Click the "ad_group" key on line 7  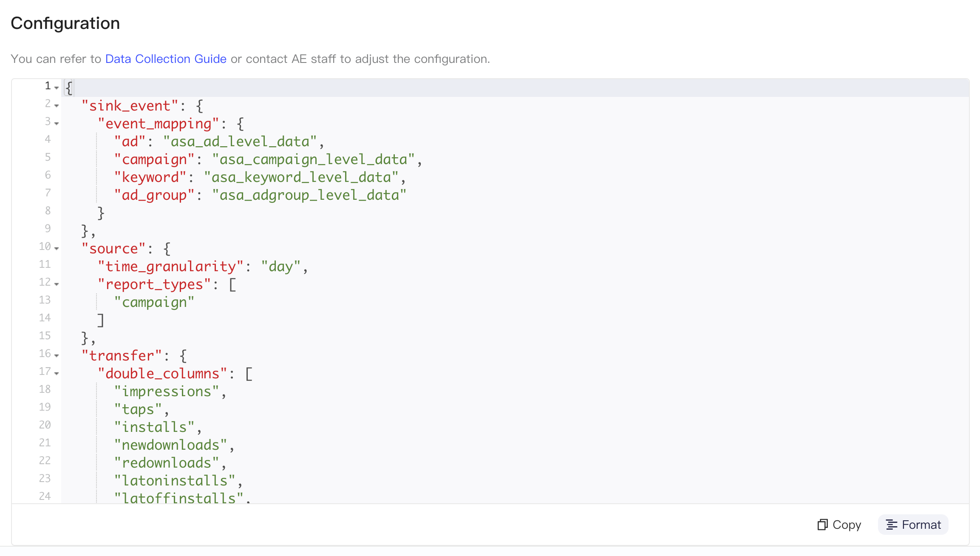tap(154, 195)
